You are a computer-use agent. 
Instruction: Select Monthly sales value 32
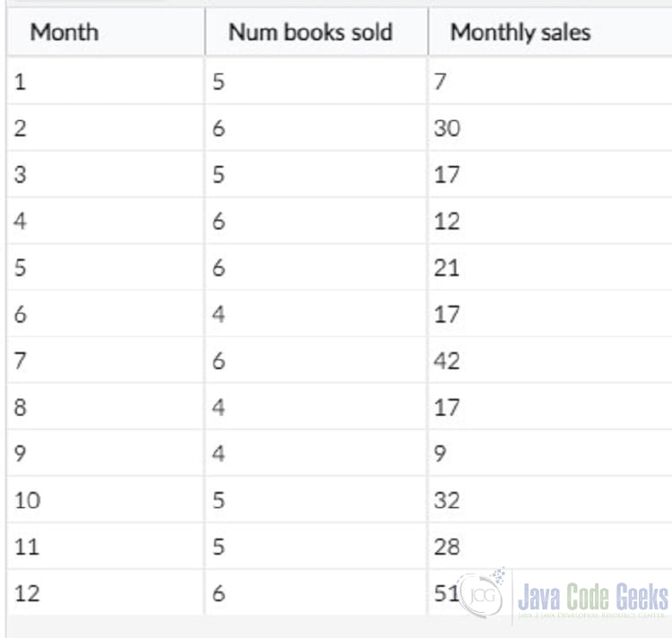550,500
